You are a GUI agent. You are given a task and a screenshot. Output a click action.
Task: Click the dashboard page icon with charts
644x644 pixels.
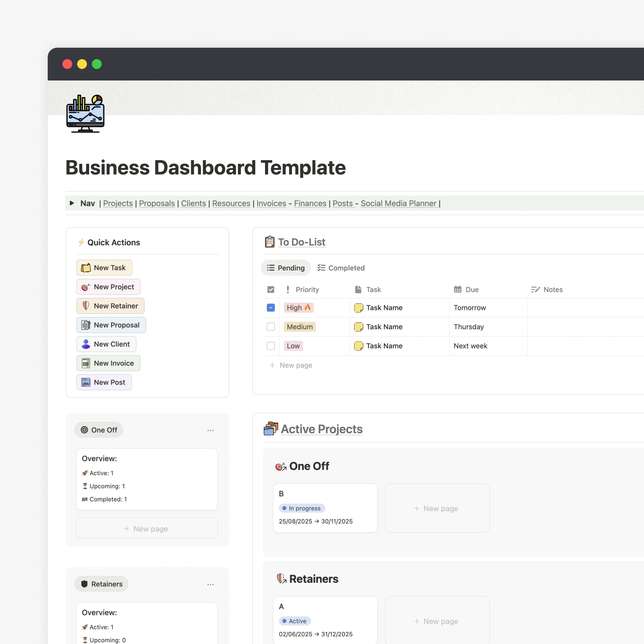[85, 114]
